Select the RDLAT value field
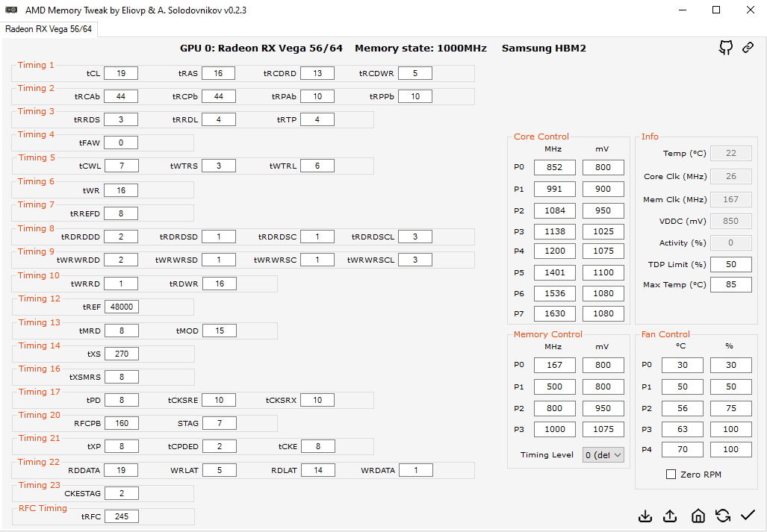Viewport: 767px width, 532px height. [318, 470]
